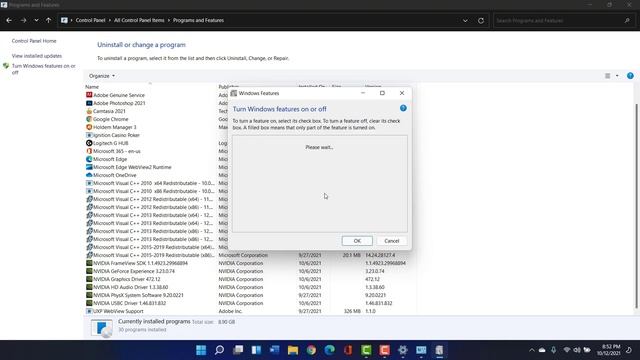
Task: Expand the address bar history dropdown
Action: pyautogui.click(x=465, y=20)
